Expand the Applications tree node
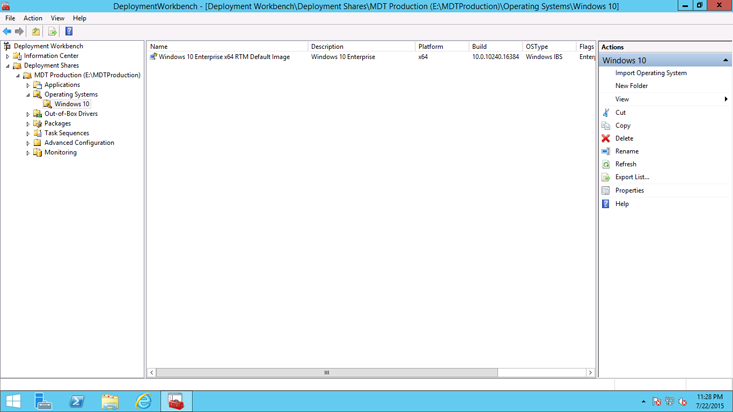 tap(28, 85)
